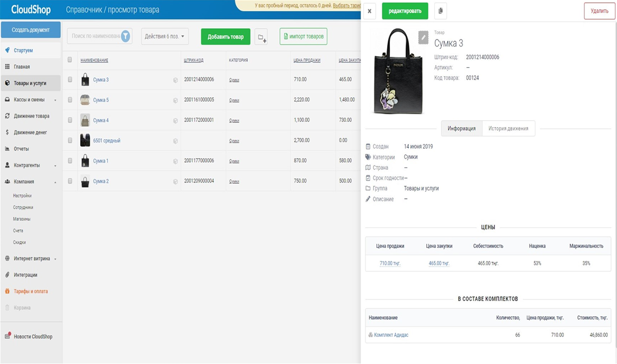Open the Комплект Адидас link
617x364 pixels.
pos(390,335)
